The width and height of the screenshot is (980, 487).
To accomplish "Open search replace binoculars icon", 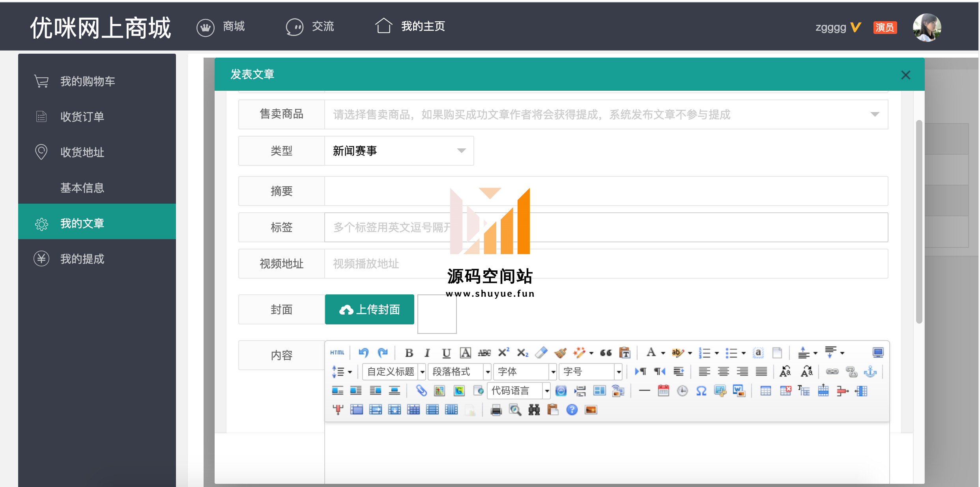I will coord(534,410).
